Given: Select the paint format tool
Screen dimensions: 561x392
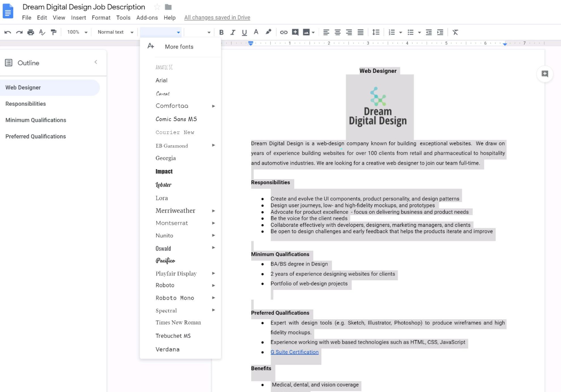Looking at the screenshot, I should pyautogui.click(x=54, y=32).
